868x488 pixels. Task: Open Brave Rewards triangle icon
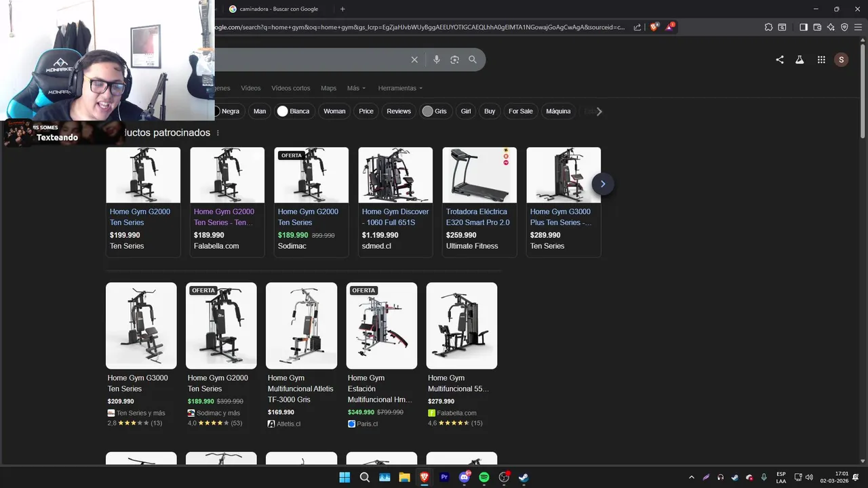click(670, 27)
